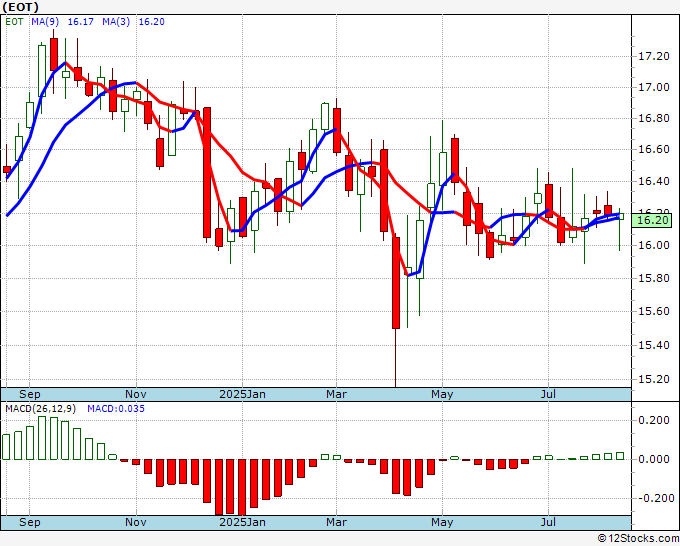Select 2025Jan on the MACD panel date axis
Viewport: 680px width, 546px height.
point(242,522)
